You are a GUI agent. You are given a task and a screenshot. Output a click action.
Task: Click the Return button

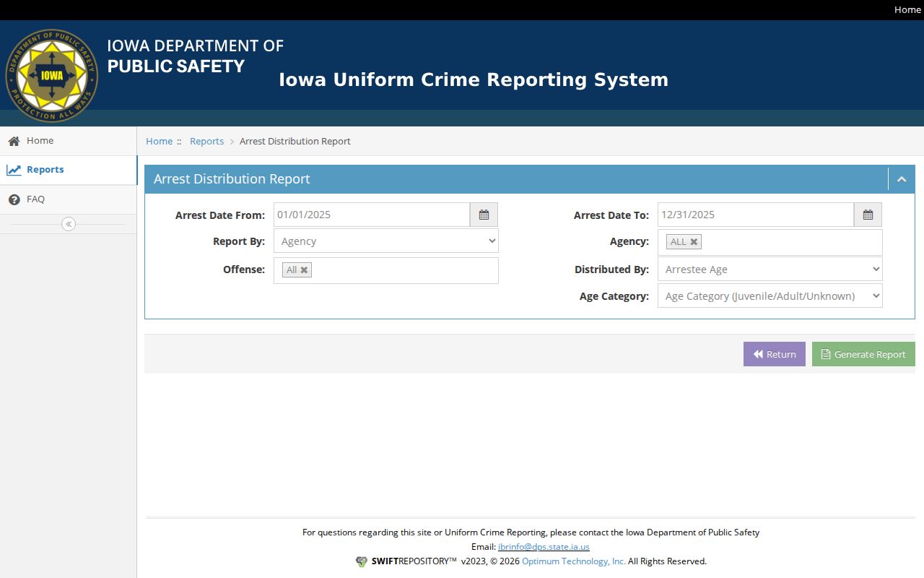(775, 354)
